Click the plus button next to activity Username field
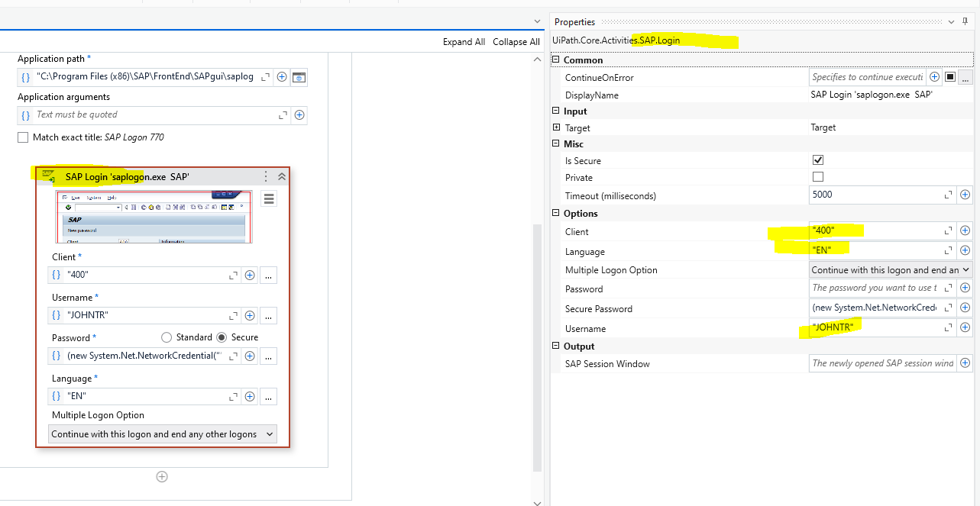 (250, 316)
